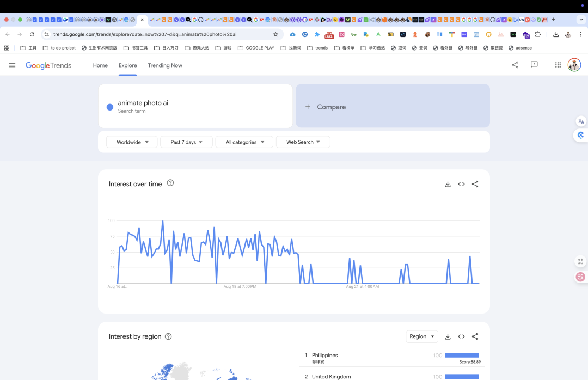588x380 pixels.
Task: Click the Google Trends logo
Action: (48, 65)
